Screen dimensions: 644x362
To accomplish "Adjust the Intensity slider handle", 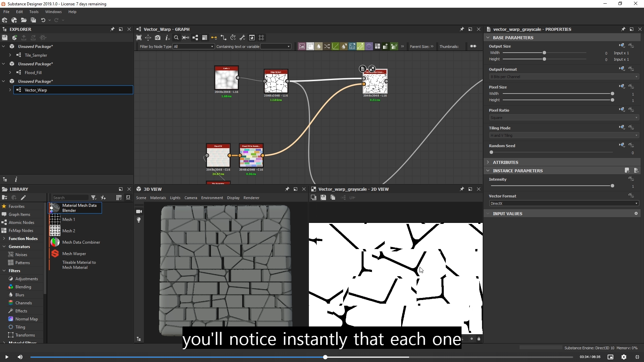I will (x=612, y=186).
